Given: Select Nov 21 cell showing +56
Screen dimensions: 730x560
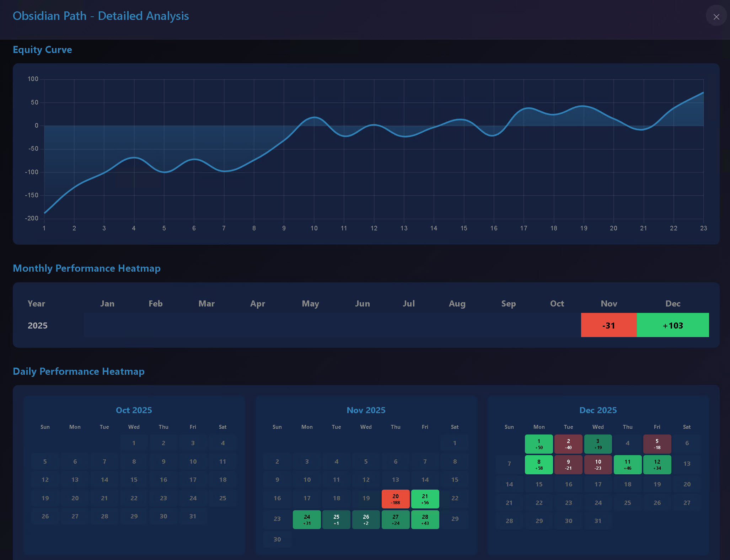Looking at the screenshot, I should coord(425,498).
